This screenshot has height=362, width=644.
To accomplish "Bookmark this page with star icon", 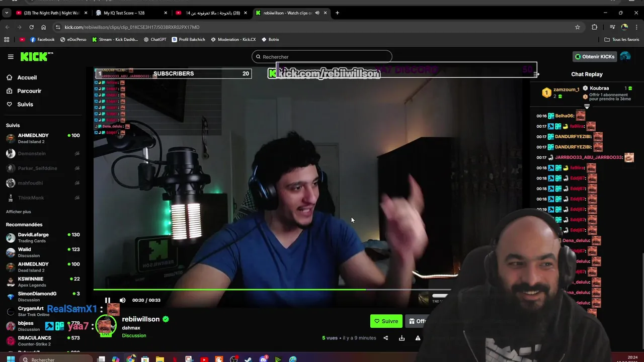I will click(x=578, y=27).
